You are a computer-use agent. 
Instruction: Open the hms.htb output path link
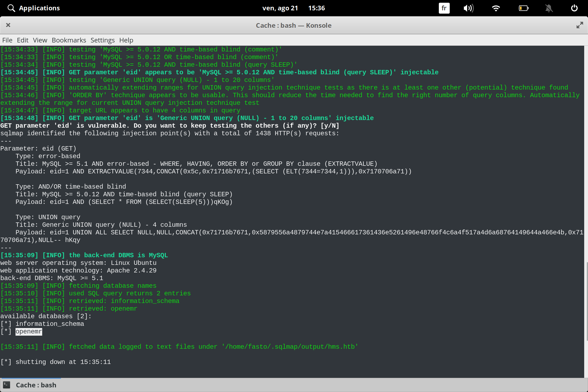[x=290, y=347]
